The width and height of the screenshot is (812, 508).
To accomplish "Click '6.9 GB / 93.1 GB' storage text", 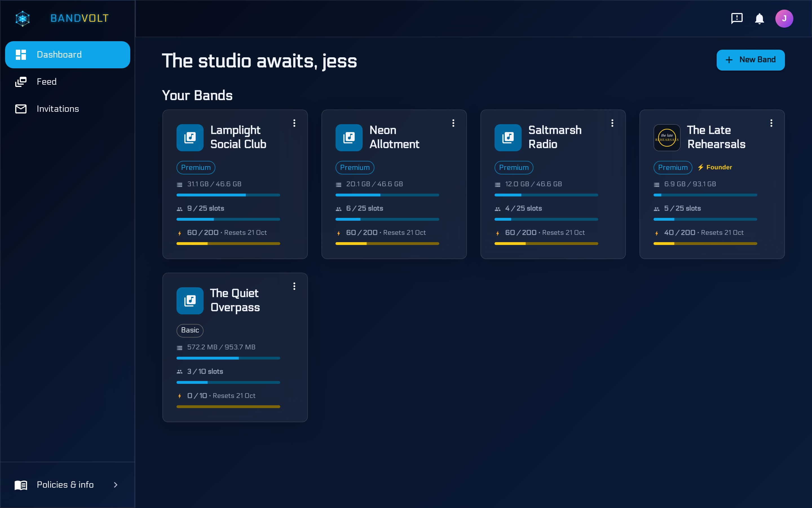I will click(690, 184).
